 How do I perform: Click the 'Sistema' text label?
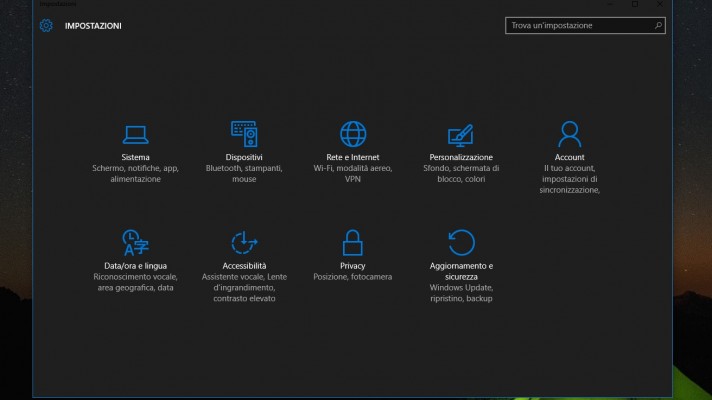[x=135, y=158]
